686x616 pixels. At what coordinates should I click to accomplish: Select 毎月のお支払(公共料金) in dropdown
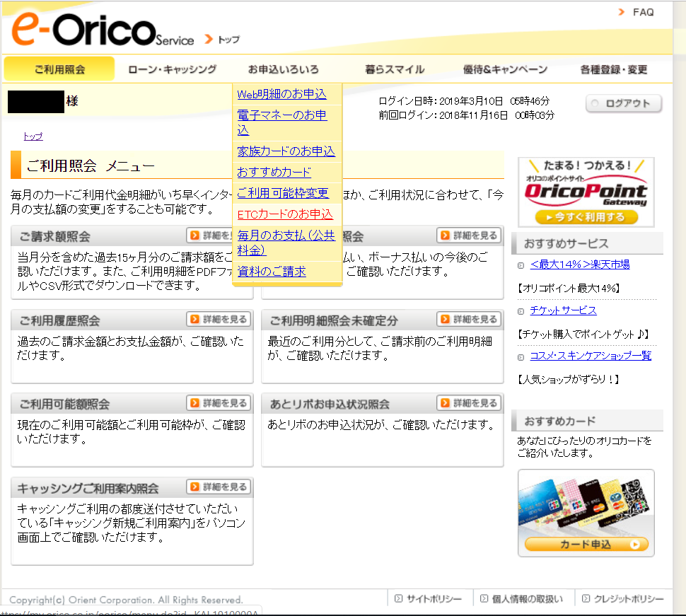tap(286, 243)
